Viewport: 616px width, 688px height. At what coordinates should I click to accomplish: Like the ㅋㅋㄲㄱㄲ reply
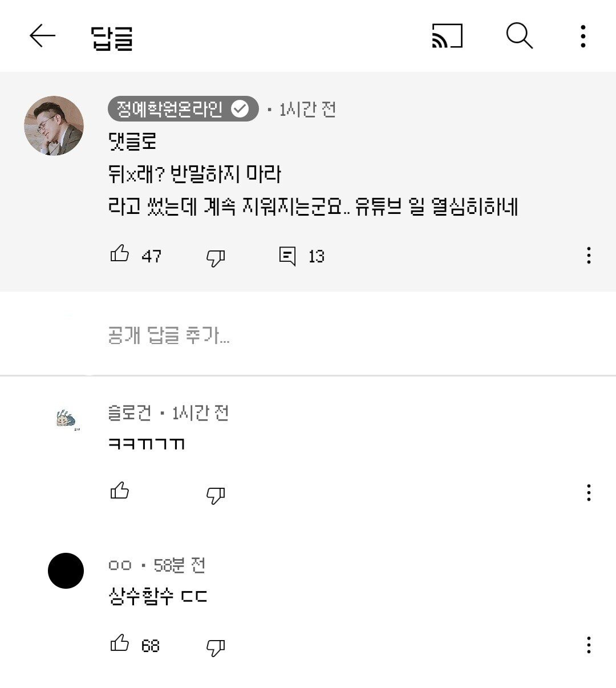[x=120, y=491]
